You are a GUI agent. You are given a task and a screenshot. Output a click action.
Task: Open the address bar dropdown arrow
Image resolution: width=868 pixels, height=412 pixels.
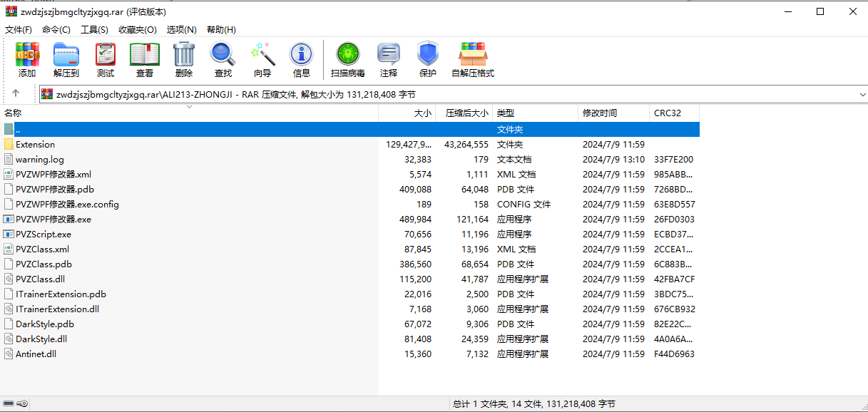pyautogui.click(x=862, y=94)
